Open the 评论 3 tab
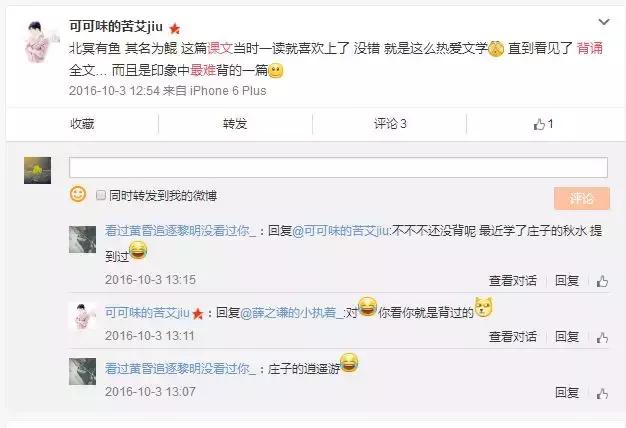This screenshot has width=626, height=428. [390, 124]
